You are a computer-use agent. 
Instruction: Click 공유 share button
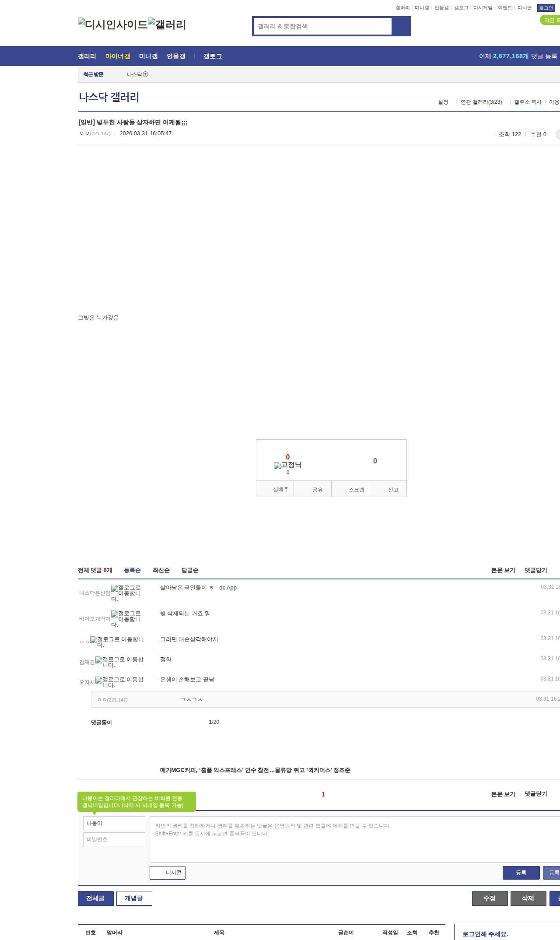click(x=312, y=489)
